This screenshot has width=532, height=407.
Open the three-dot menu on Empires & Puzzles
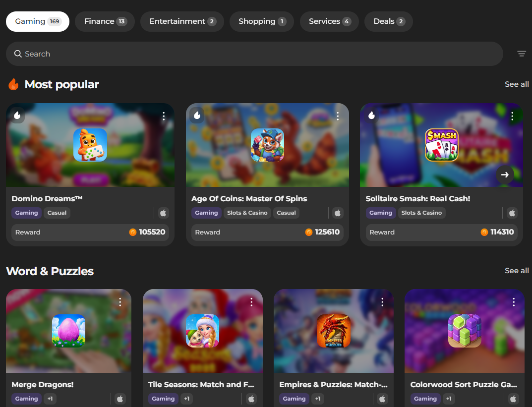point(382,302)
